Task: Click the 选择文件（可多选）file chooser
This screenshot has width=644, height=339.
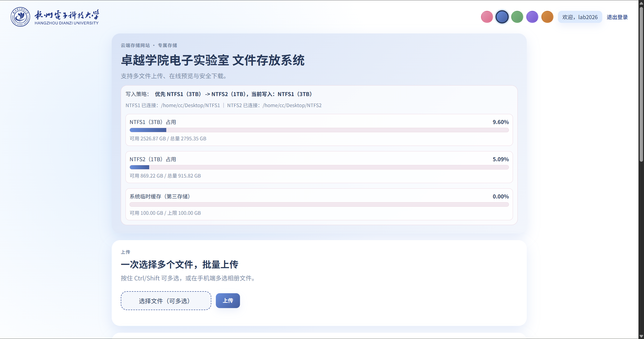Action: pos(166,301)
